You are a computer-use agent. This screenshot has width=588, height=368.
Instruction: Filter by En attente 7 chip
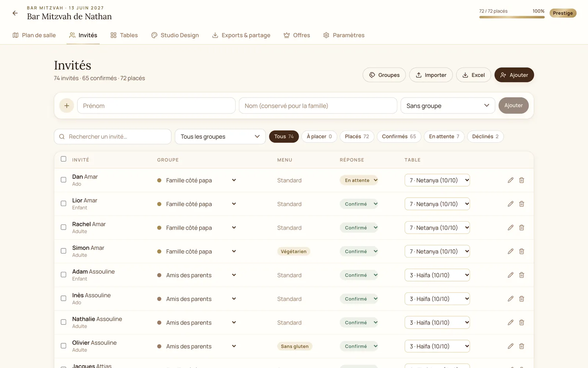click(444, 137)
